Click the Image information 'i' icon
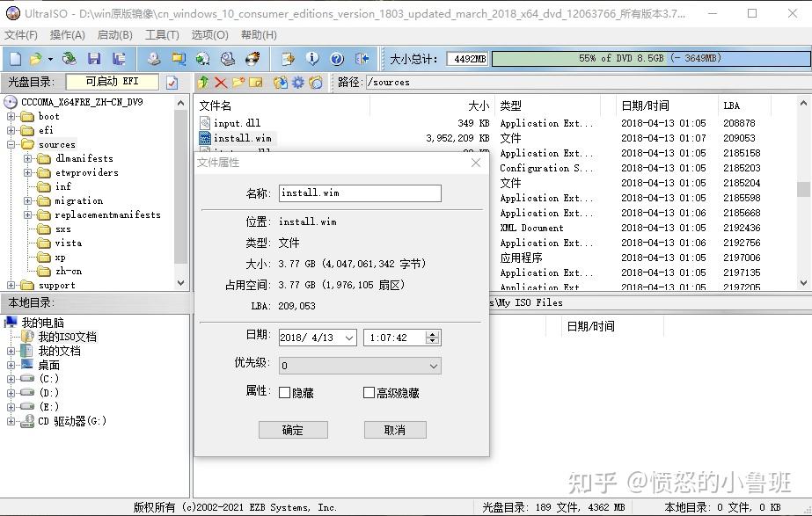 pos(312,59)
